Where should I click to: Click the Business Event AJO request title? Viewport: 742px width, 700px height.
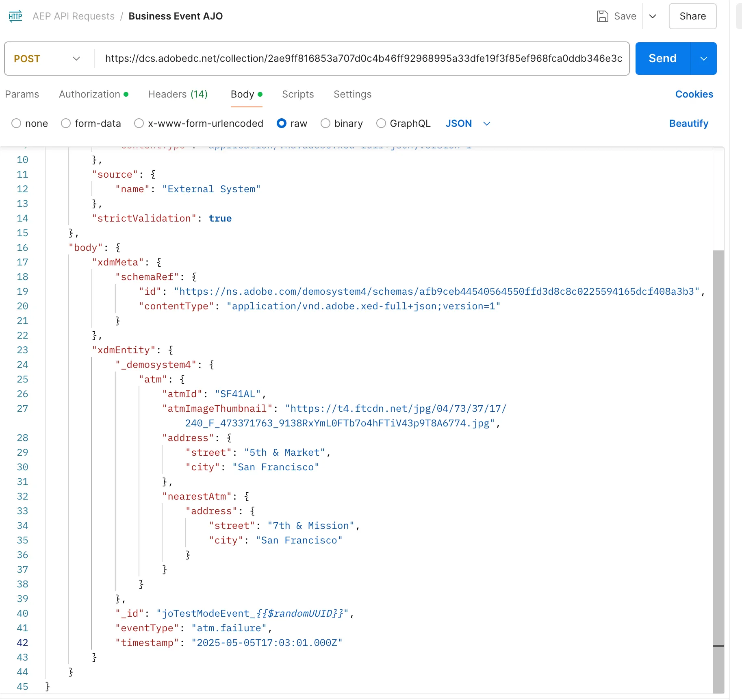[176, 16]
